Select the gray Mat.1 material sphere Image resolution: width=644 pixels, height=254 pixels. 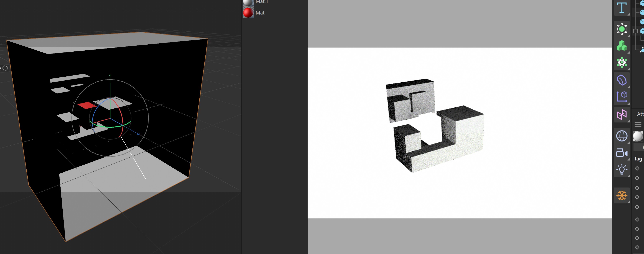248,2
